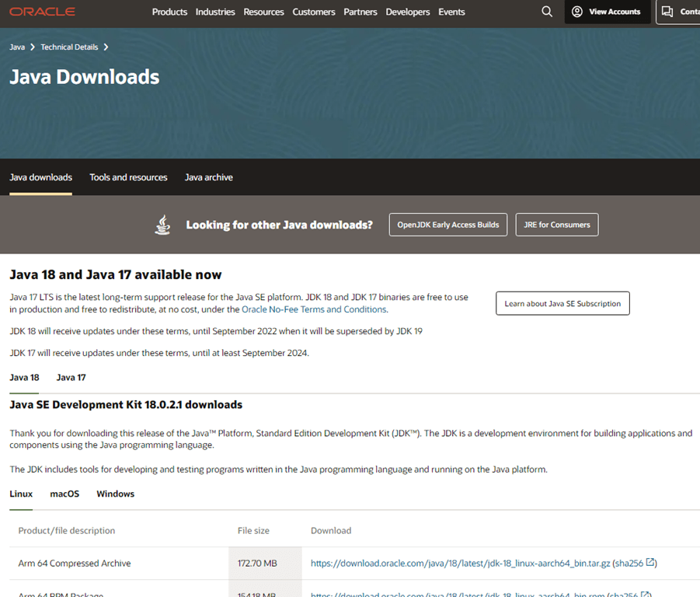Click Learn about Java SE Subscription
The width and height of the screenshot is (700, 597).
tap(562, 304)
